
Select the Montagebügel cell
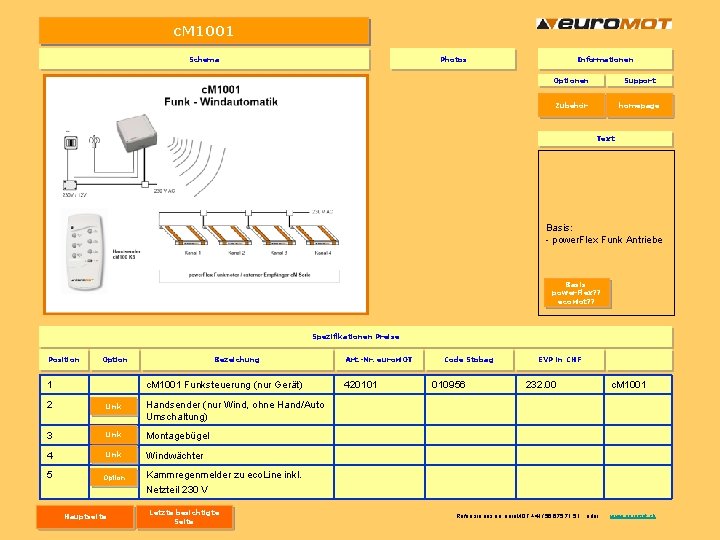[236, 435]
